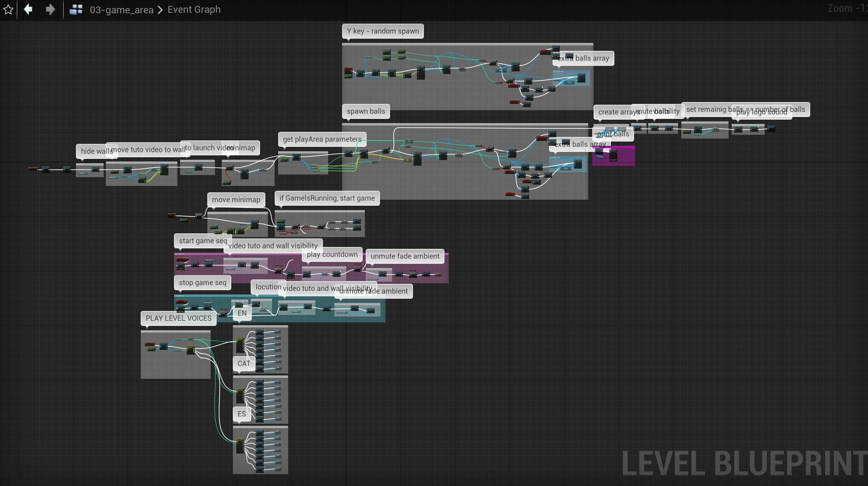Click the Event Graph breadcrumb

point(194,9)
